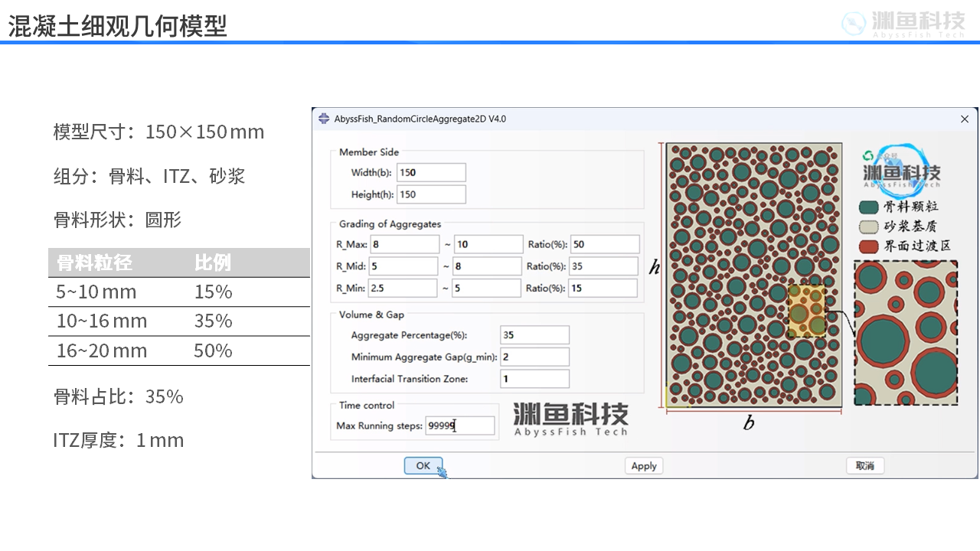Edit R_Mid lower bound field showing 5
This screenshot has height=551, width=980.
coord(403,266)
